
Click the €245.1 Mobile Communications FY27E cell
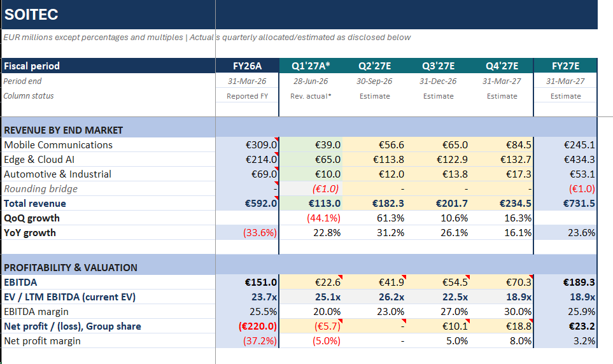click(565, 144)
